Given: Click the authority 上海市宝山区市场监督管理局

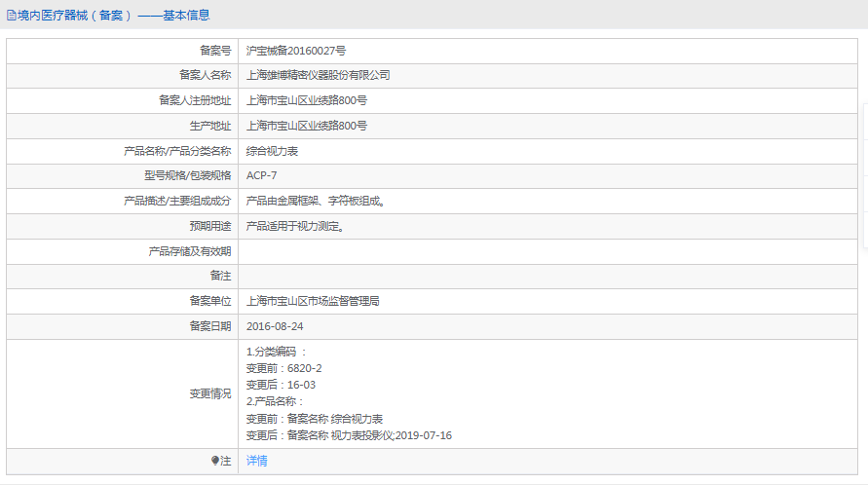Looking at the screenshot, I should click(313, 301).
